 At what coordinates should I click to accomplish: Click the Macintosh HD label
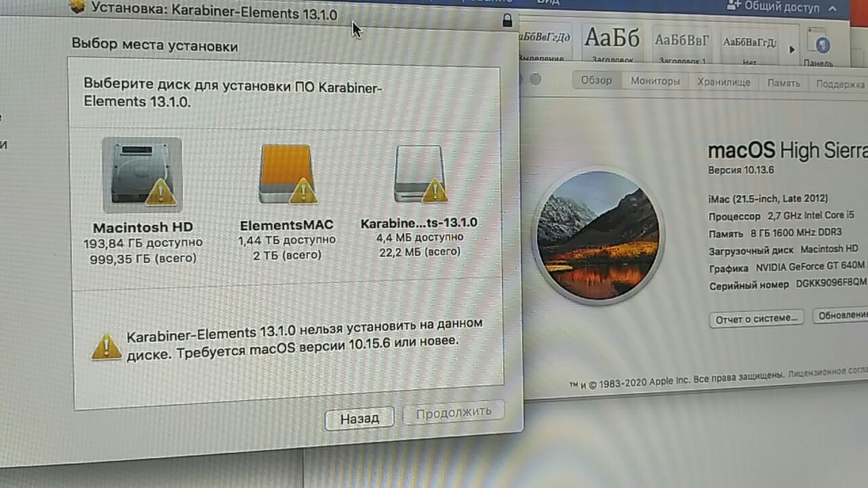[x=143, y=227]
